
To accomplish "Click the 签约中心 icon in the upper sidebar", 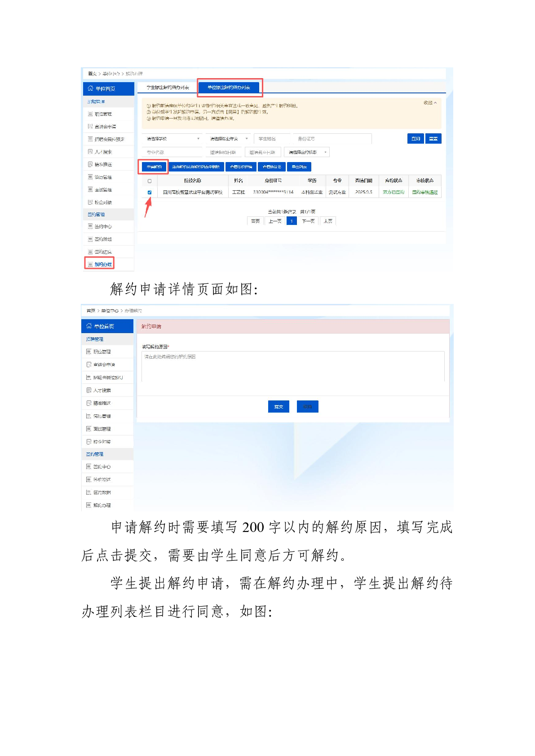I will pos(90,227).
